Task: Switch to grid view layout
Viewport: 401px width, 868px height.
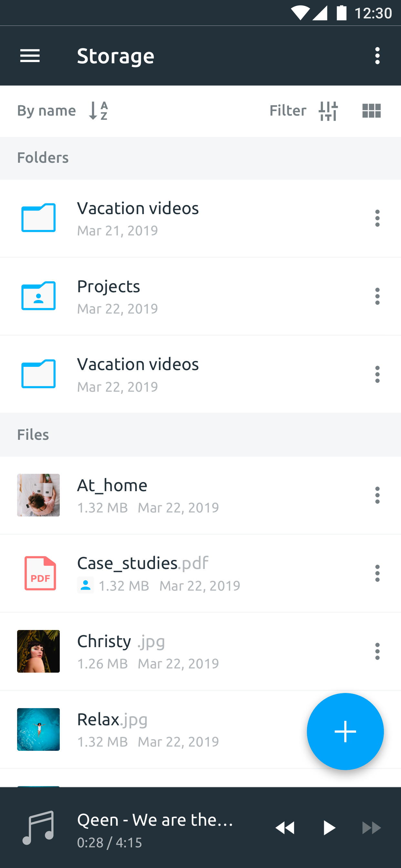Action: (x=371, y=110)
